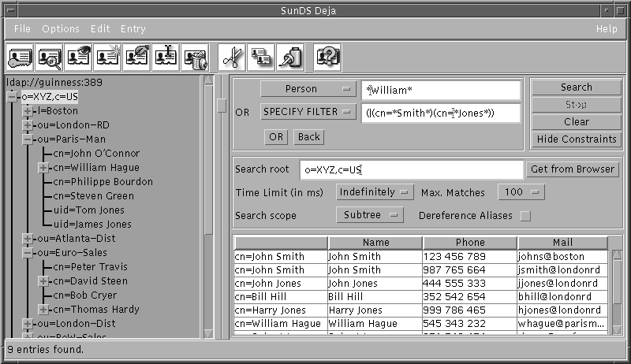Click the Mail column header
Viewport: 631px width, 364px height.
click(x=562, y=243)
